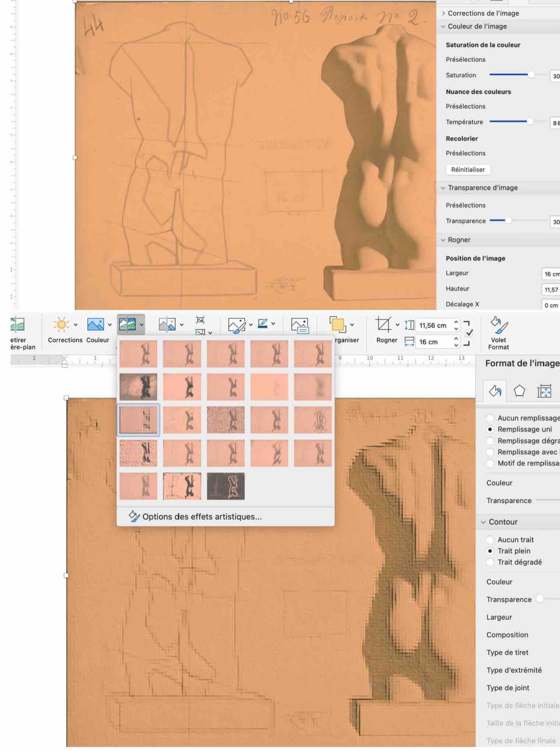Viewport: 560px width, 751px height.
Task: Click the picture border pen icon
Action: (x=263, y=324)
